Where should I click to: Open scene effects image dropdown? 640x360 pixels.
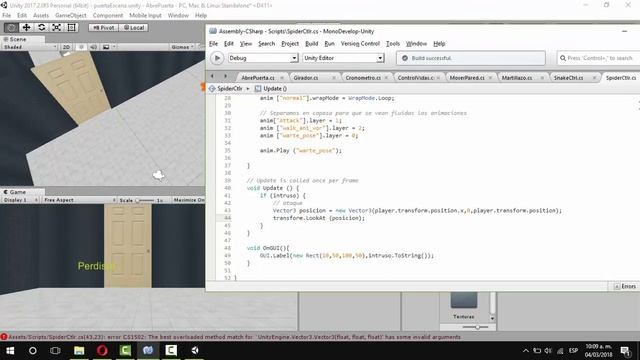108,47
